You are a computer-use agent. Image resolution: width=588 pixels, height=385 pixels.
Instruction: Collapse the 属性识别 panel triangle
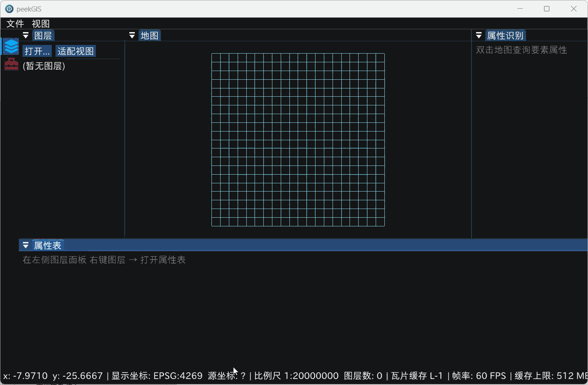(x=479, y=35)
